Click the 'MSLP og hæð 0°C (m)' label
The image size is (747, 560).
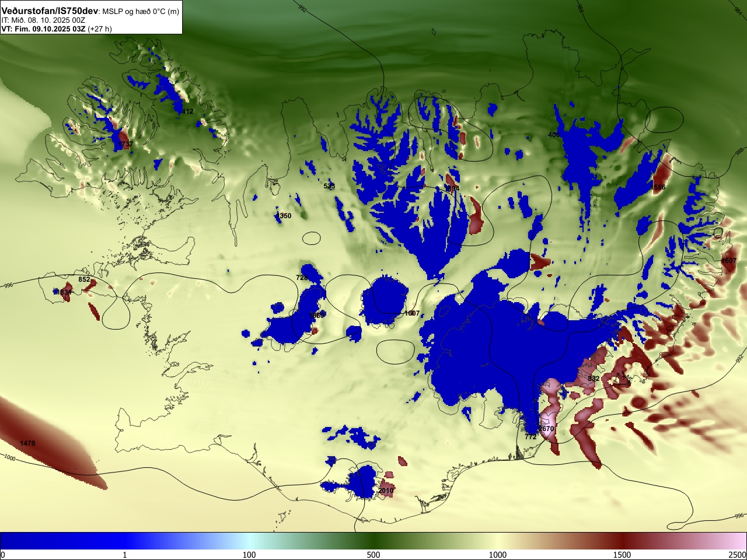(141, 12)
